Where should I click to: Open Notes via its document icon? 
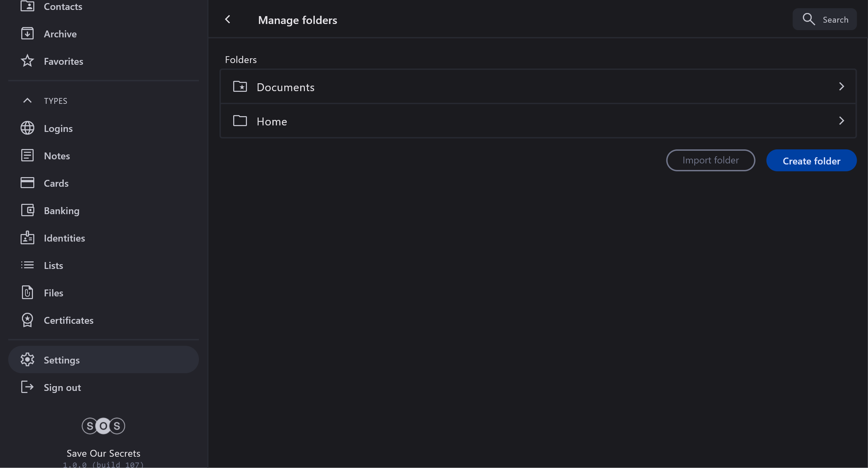27,156
